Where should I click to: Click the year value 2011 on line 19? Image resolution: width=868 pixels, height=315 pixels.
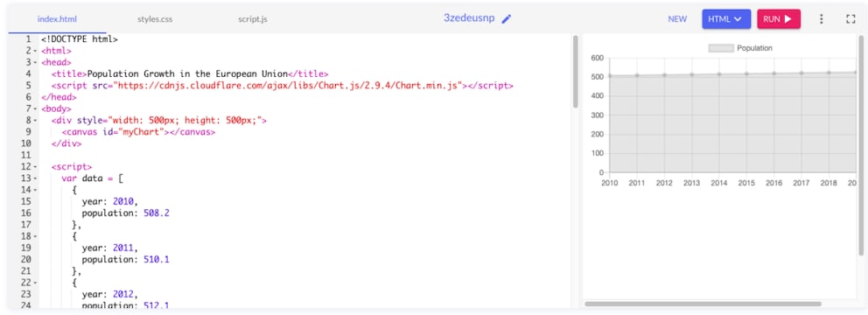122,248
